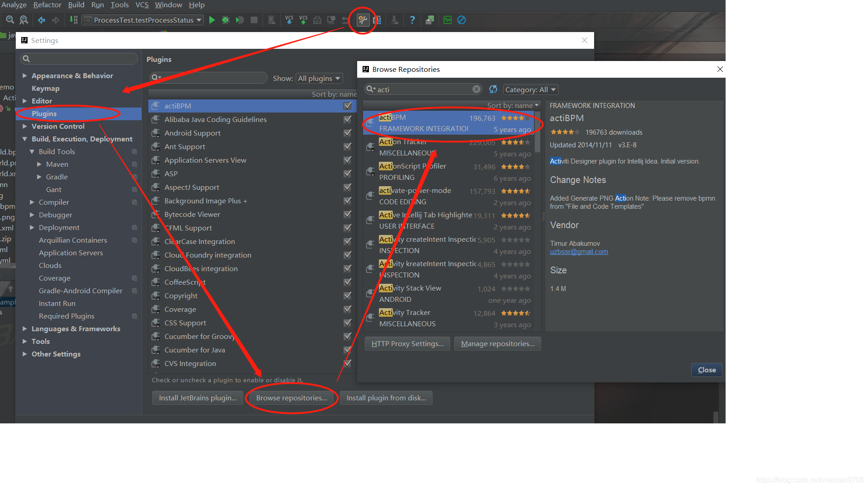Image resolution: width=868 pixels, height=488 pixels.
Task: Expand the Editor settings node
Action: [24, 101]
